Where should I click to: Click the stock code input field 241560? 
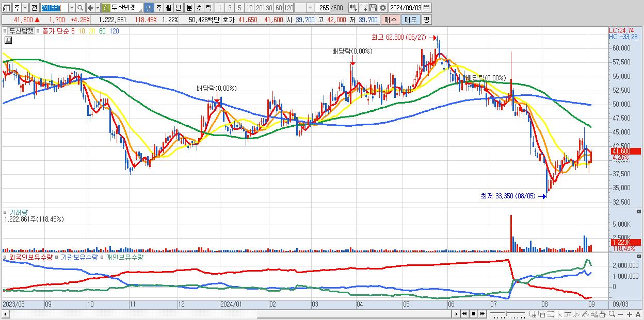pyautogui.click(x=54, y=8)
